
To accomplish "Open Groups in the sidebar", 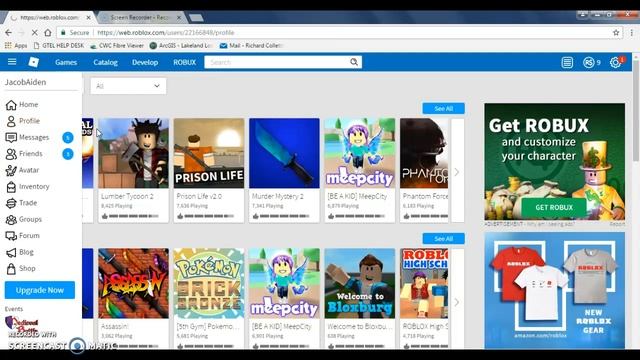I will pyautogui.click(x=24, y=219).
